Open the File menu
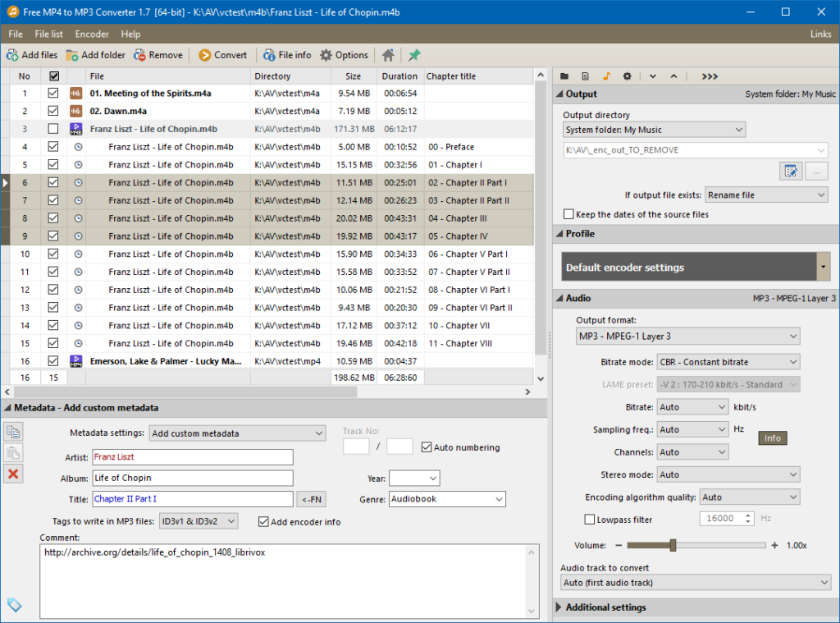The height and width of the screenshot is (623, 840). pos(16,34)
